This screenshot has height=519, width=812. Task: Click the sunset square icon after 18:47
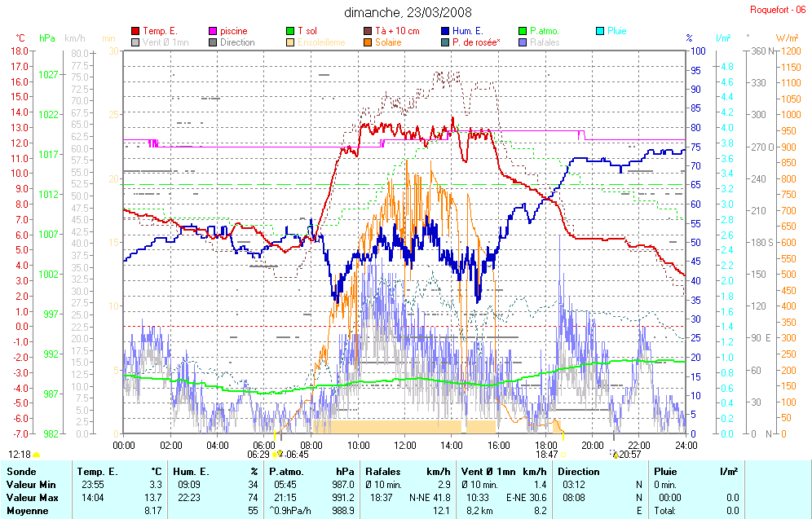click(x=563, y=455)
